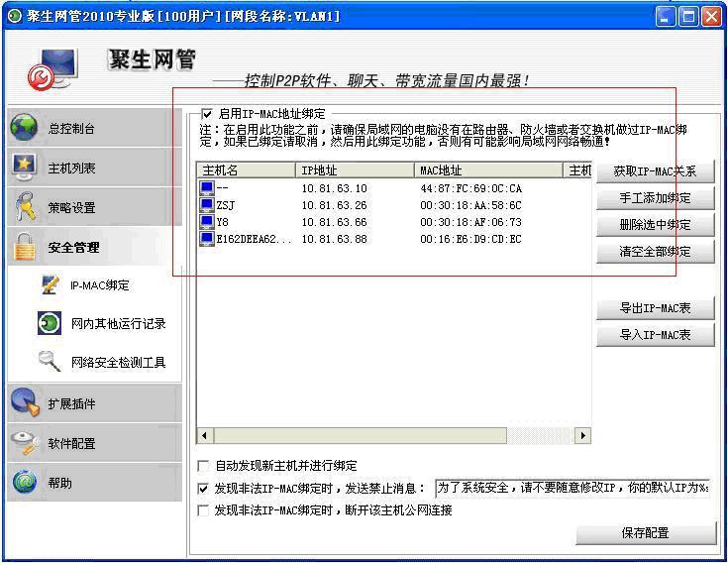Check 断开该主机公网连接 option
The width and height of the screenshot is (728, 563).
click(x=204, y=510)
